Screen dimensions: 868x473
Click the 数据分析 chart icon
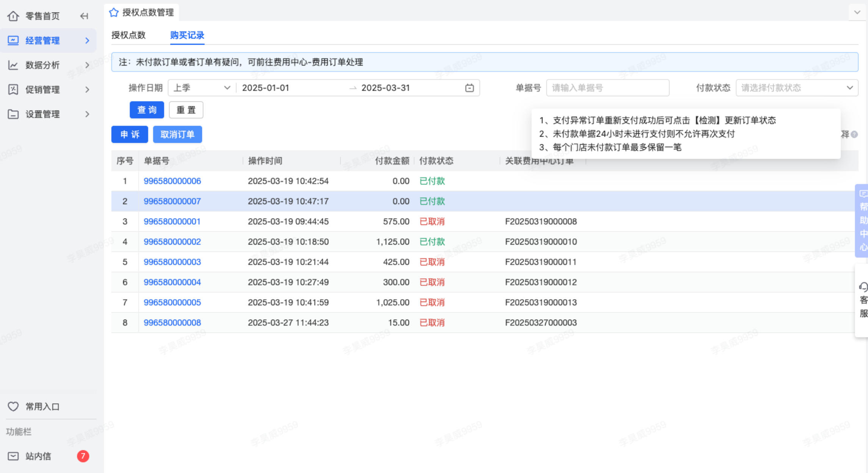pos(13,65)
